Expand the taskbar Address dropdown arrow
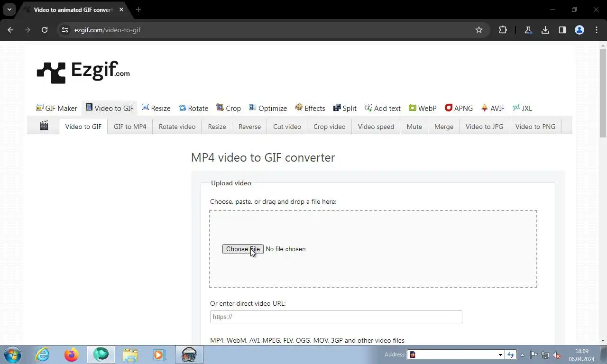 [x=500, y=355]
